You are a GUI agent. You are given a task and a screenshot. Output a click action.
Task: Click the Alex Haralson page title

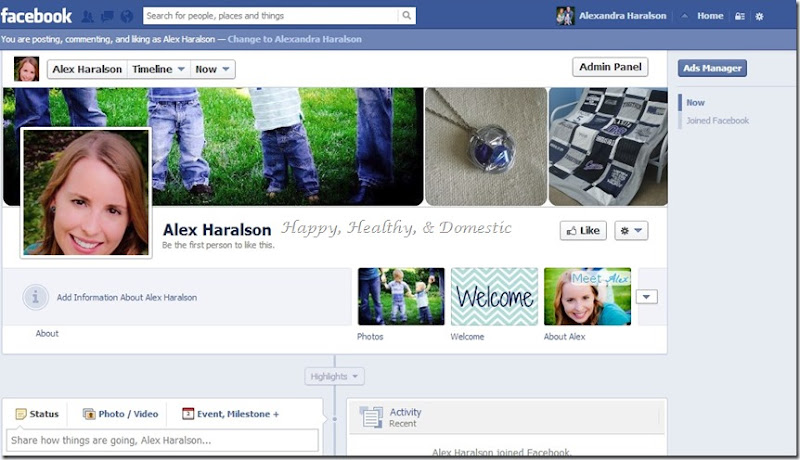point(217,230)
